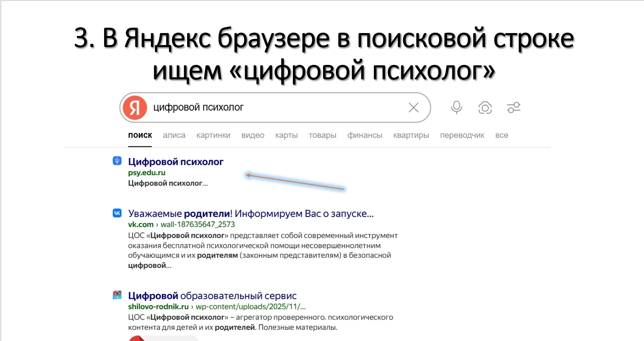The width and height of the screenshot is (644, 341).
Task: Click the «Цифровой психолог...» snippet under psy.edu.ru
Action: coord(168,183)
